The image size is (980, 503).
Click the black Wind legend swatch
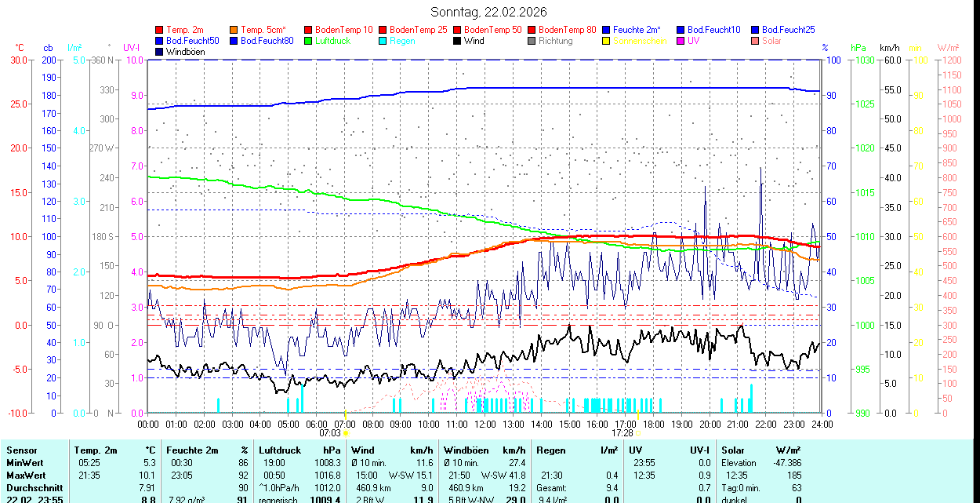457,41
